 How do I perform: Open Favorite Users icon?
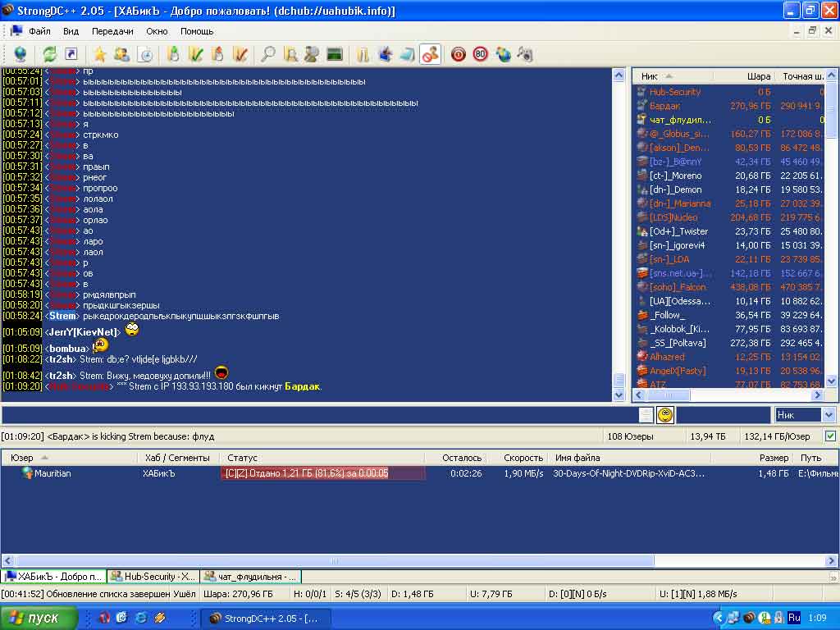[x=121, y=54]
